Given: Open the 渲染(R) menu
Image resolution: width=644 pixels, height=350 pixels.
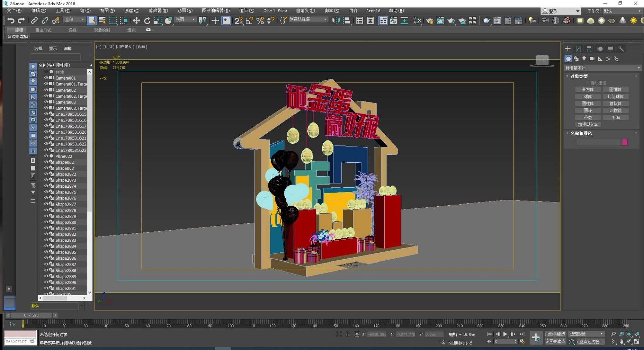Looking at the screenshot, I should click(x=247, y=11).
